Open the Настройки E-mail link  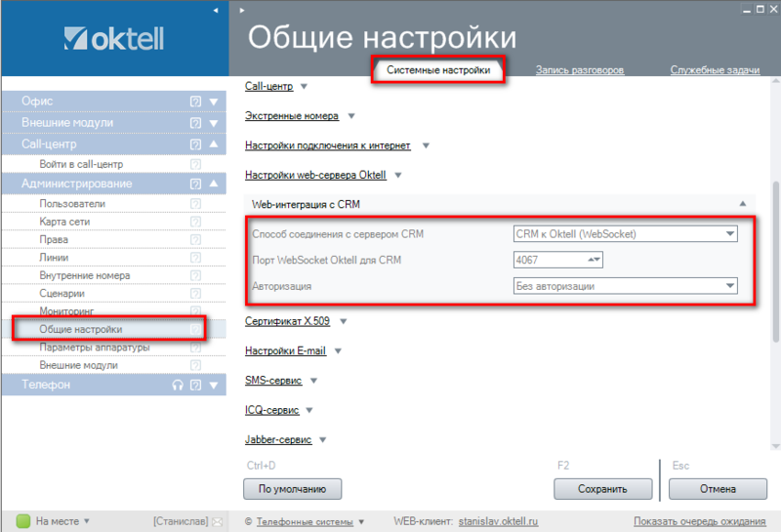[285, 351]
